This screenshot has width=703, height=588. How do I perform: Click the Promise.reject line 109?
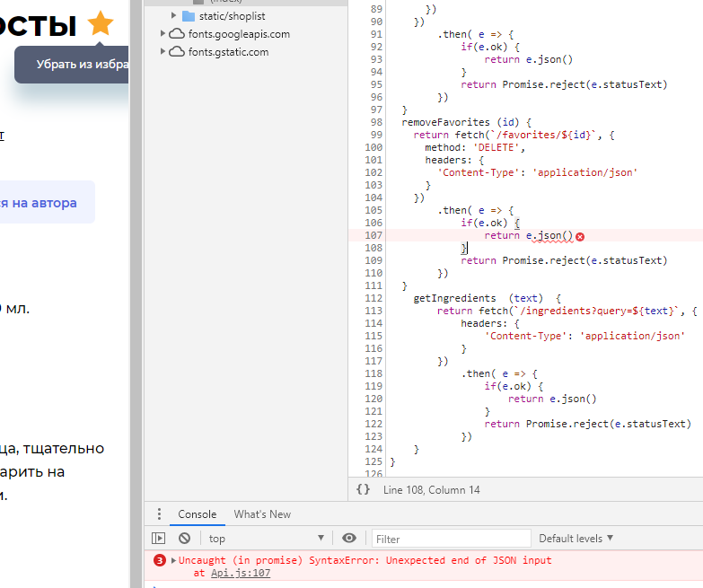pyautogui.click(x=564, y=261)
